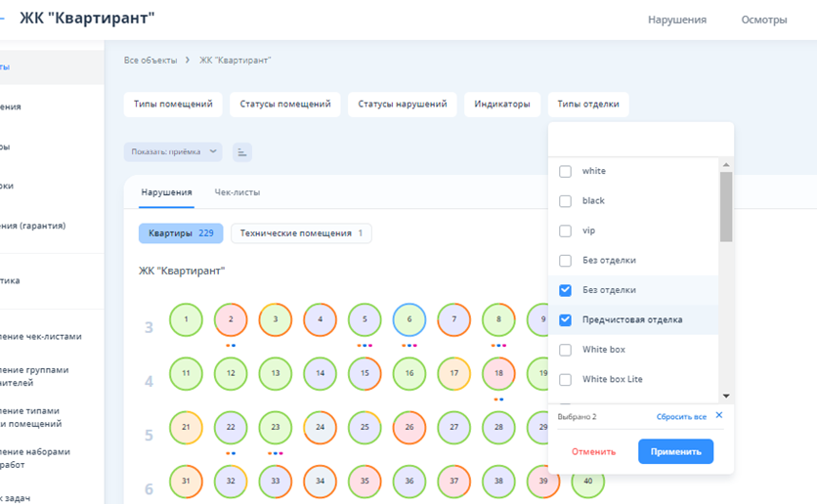Image resolution: width=817 pixels, height=504 pixels.
Task: Click apartment circle number 40
Action: [x=587, y=482]
